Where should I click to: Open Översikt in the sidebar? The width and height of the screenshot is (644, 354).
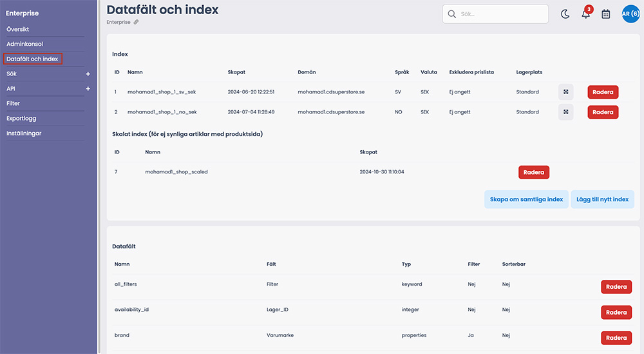pos(17,29)
